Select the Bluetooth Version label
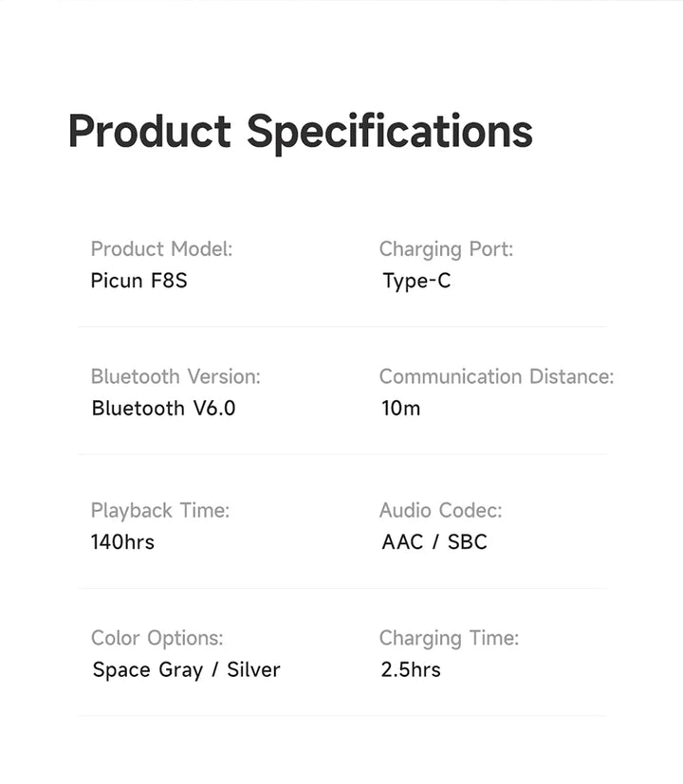This screenshot has height=784, width=683. tap(175, 376)
